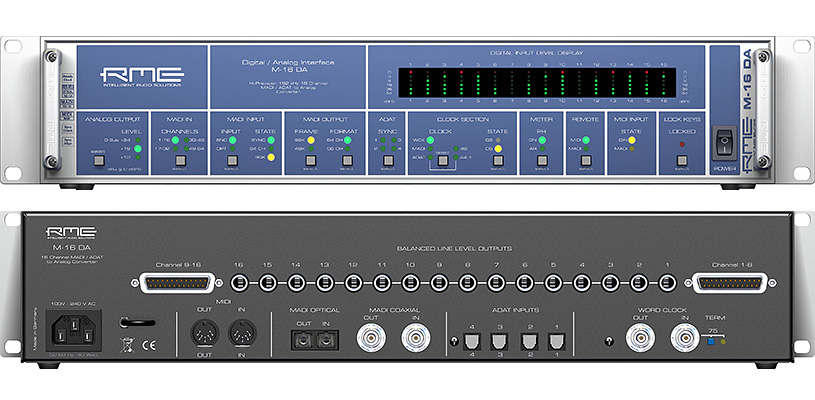815x400 pixels.
Task: Push the MADI Output Frame button
Action: [311, 161]
